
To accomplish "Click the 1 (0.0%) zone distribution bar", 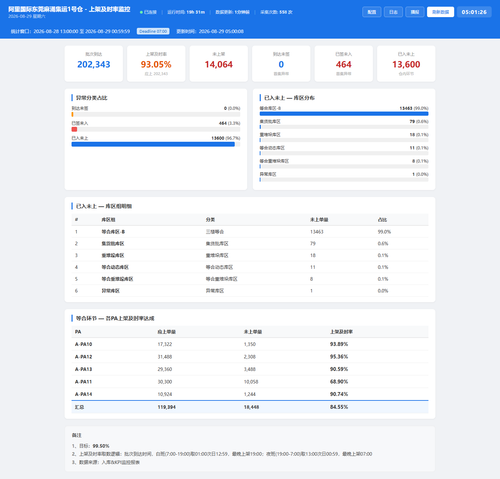I will pyautogui.click(x=344, y=180).
